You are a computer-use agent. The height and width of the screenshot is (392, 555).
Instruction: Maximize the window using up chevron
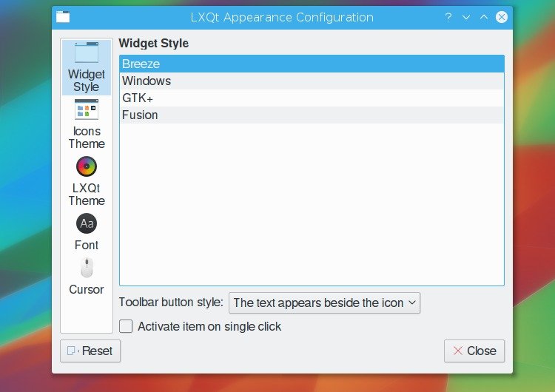[x=484, y=17]
